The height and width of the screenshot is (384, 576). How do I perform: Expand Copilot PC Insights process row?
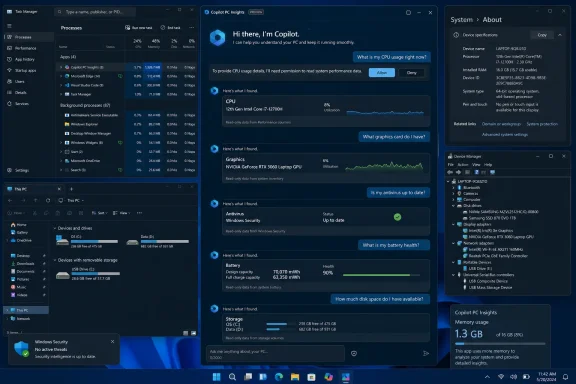61,67
